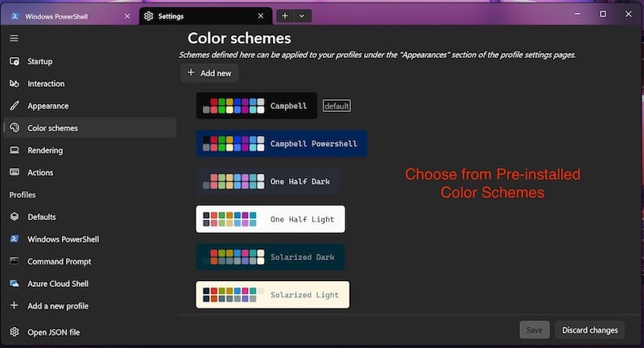
Task: Click the Rendering monitor icon
Action: coord(14,150)
